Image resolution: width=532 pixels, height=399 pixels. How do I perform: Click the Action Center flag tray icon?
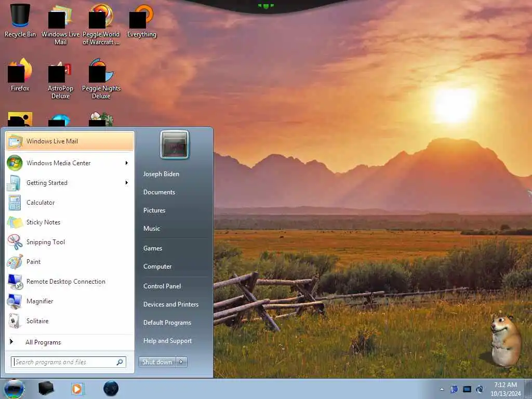454,389
